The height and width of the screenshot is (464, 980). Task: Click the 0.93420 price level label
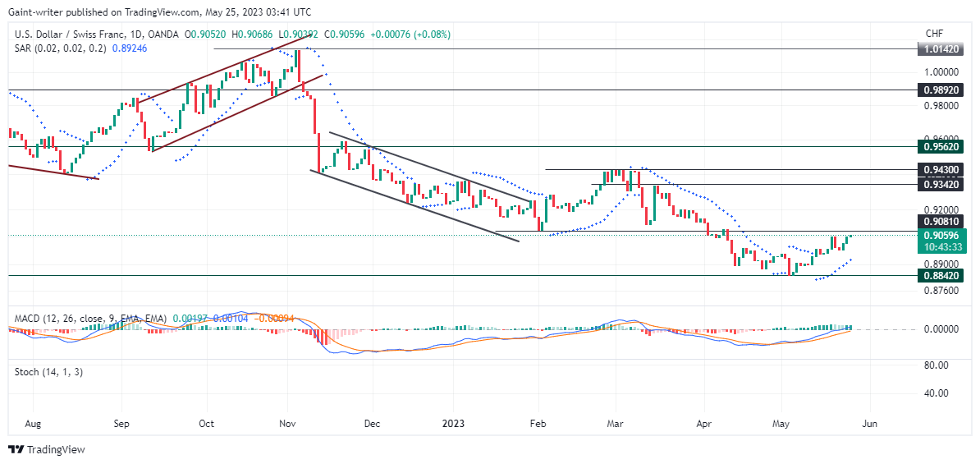click(x=940, y=185)
